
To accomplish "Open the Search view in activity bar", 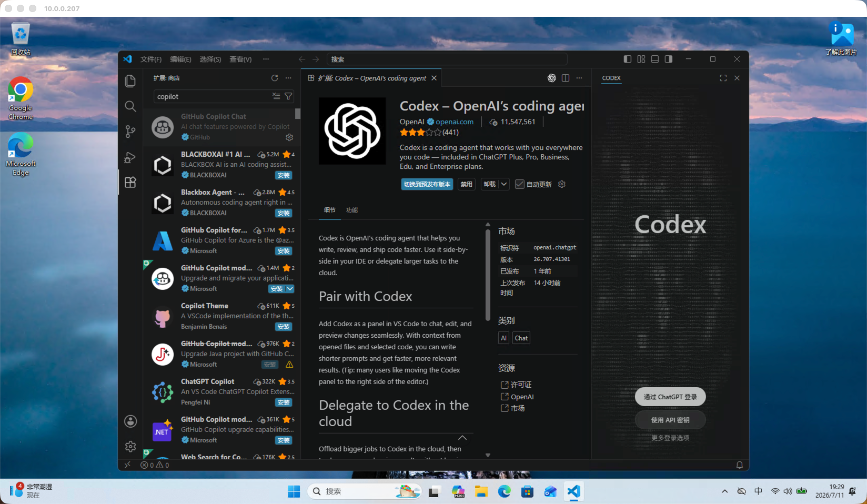I will (x=130, y=106).
